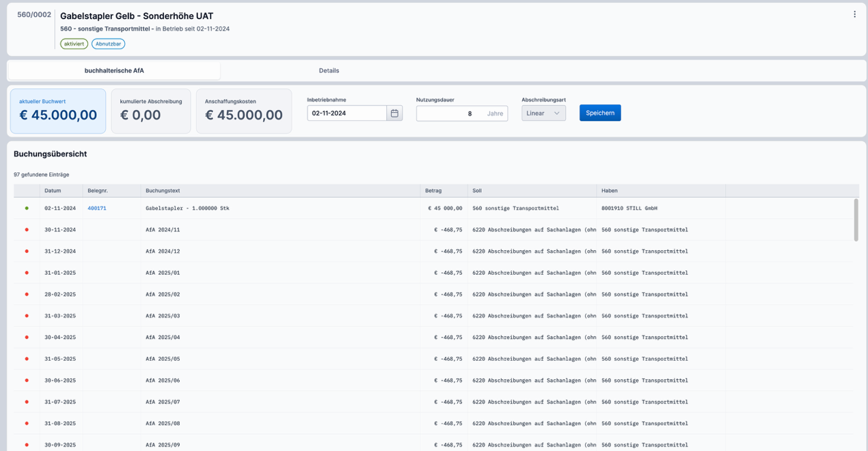Screen dimensions: 868x451
Task: Click red status dot of AfA 2025/01
Action: (27, 273)
